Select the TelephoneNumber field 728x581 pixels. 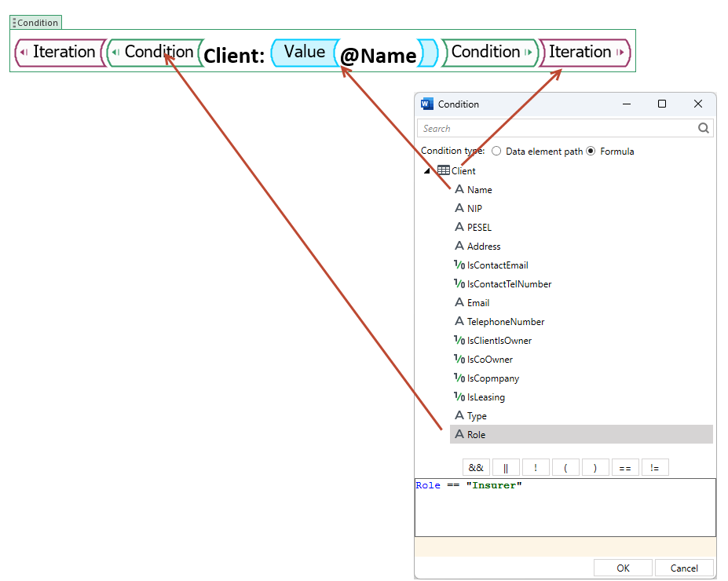click(x=506, y=322)
